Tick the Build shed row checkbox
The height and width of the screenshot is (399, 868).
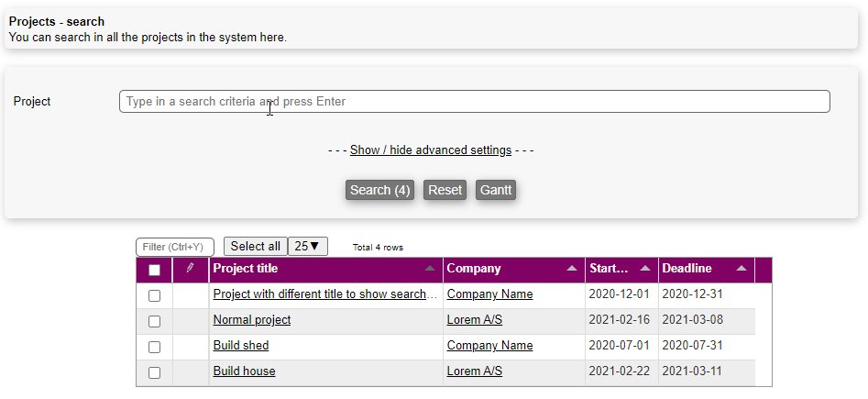(x=154, y=347)
